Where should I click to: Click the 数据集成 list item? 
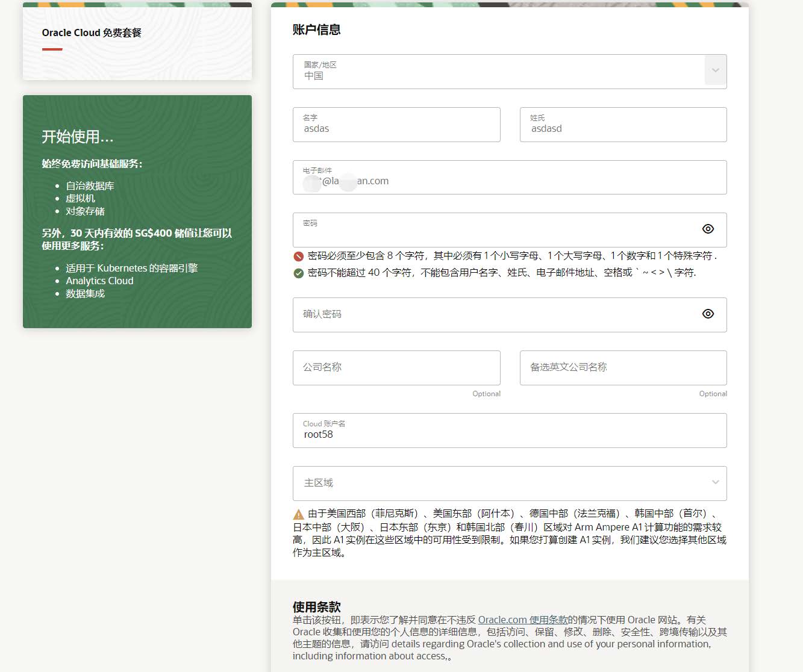pos(85,293)
